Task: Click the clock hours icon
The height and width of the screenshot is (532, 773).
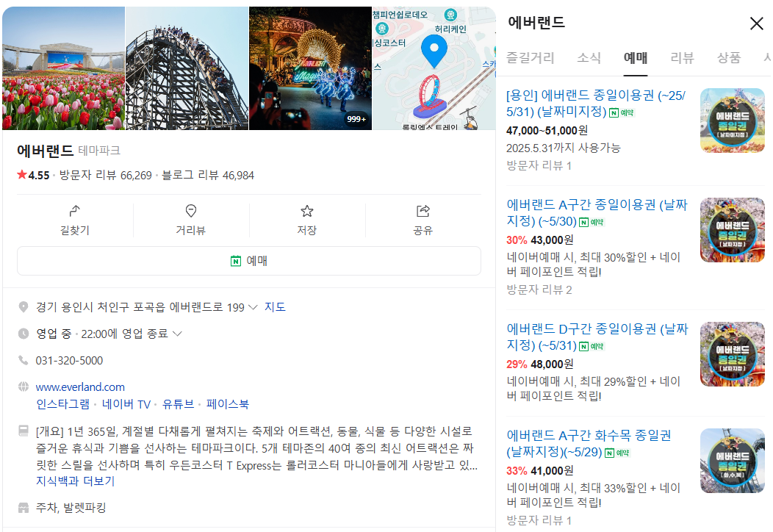Action: pyautogui.click(x=24, y=334)
